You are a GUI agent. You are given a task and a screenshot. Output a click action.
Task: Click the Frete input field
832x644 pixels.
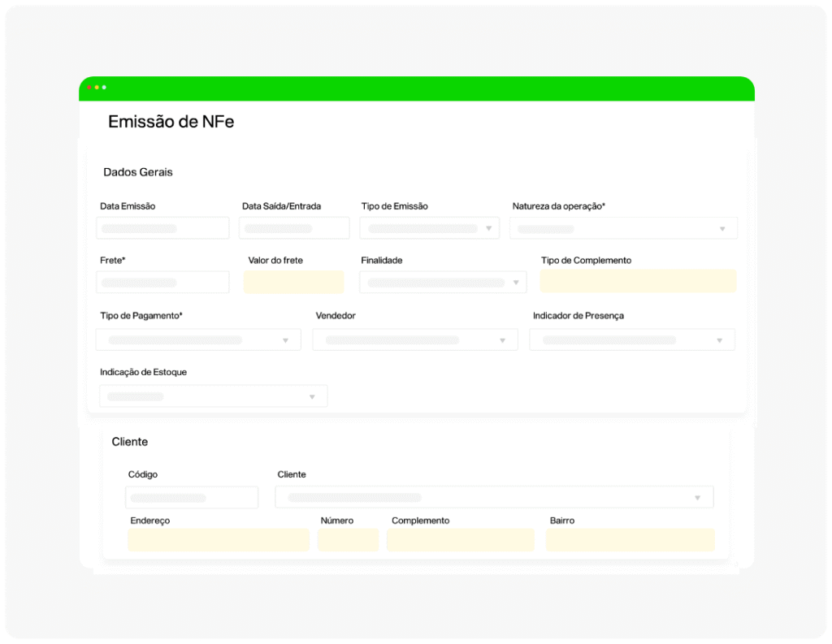tap(162, 283)
